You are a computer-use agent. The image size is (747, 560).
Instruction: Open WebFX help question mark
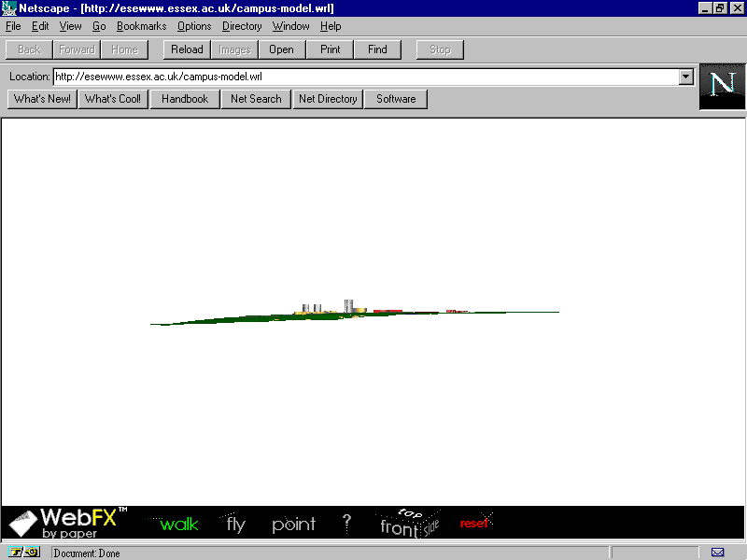(x=346, y=524)
